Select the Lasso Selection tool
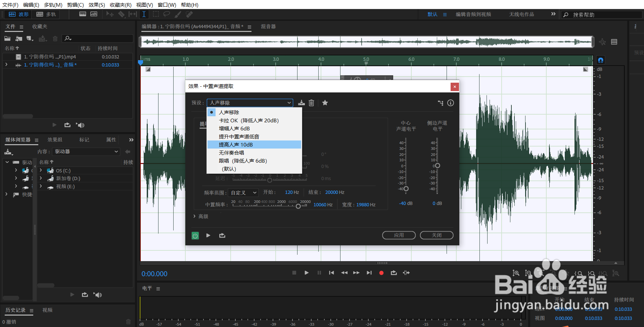This screenshot has width=644, height=327. point(167,14)
